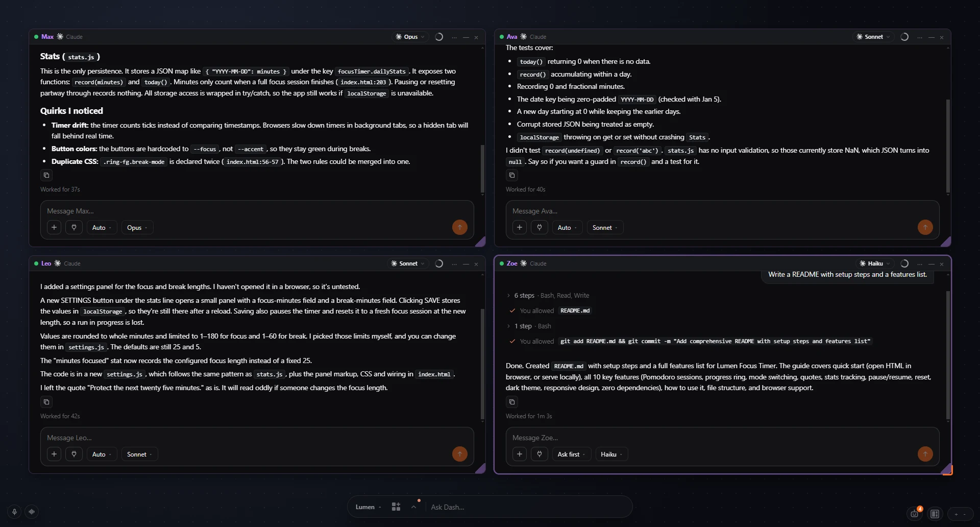Focus the 'Message Max...' input field
This screenshot has width=980, height=527.
point(257,211)
